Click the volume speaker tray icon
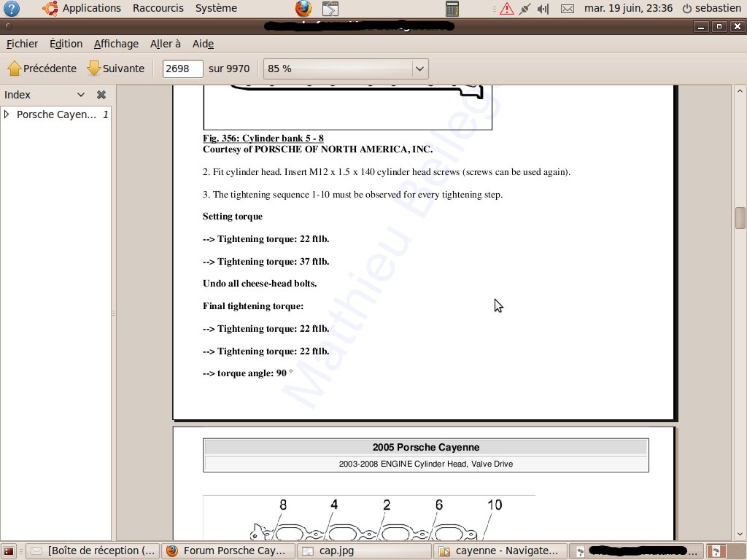 point(543,9)
